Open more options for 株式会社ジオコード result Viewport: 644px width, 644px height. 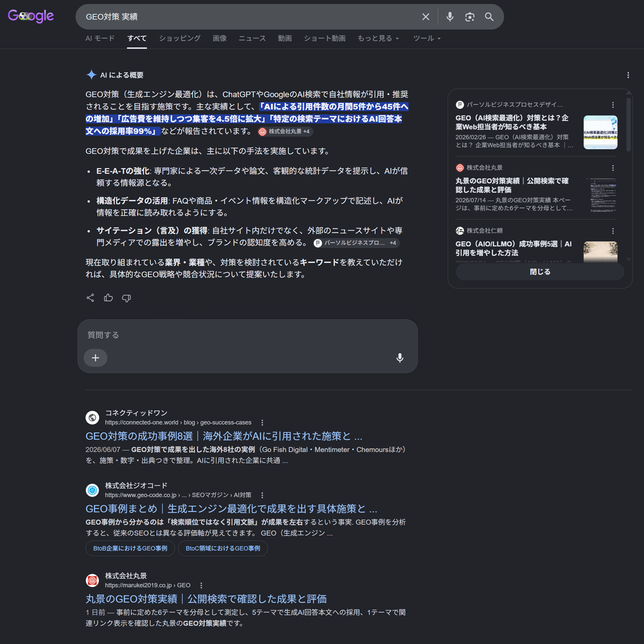(262, 495)
